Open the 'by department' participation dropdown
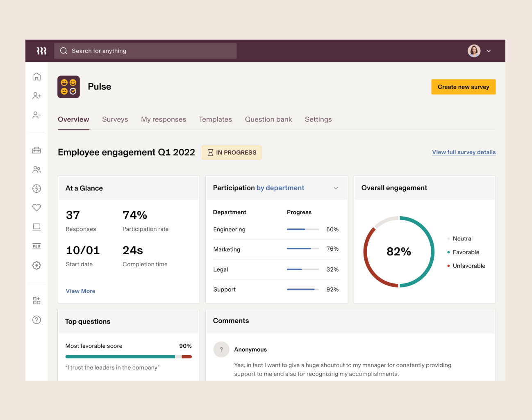The height and width of the screenshot is (420, 532). click(280, 188)
